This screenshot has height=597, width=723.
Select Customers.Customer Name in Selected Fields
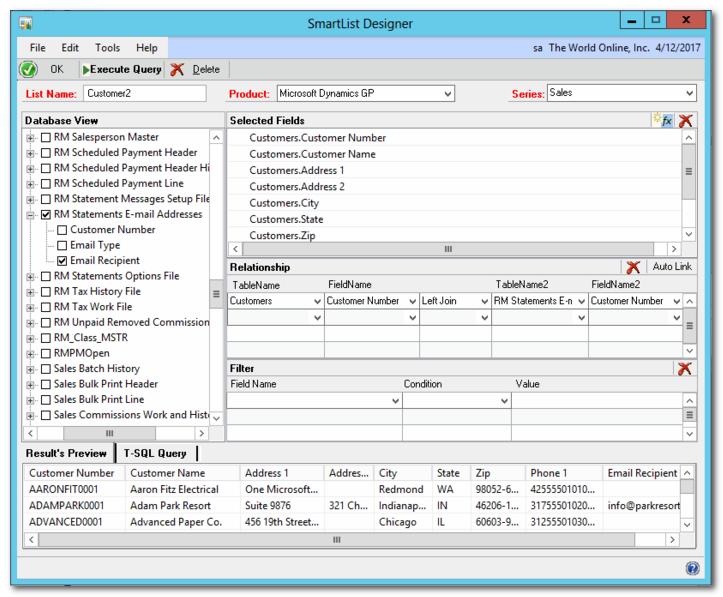coord(312,154)
